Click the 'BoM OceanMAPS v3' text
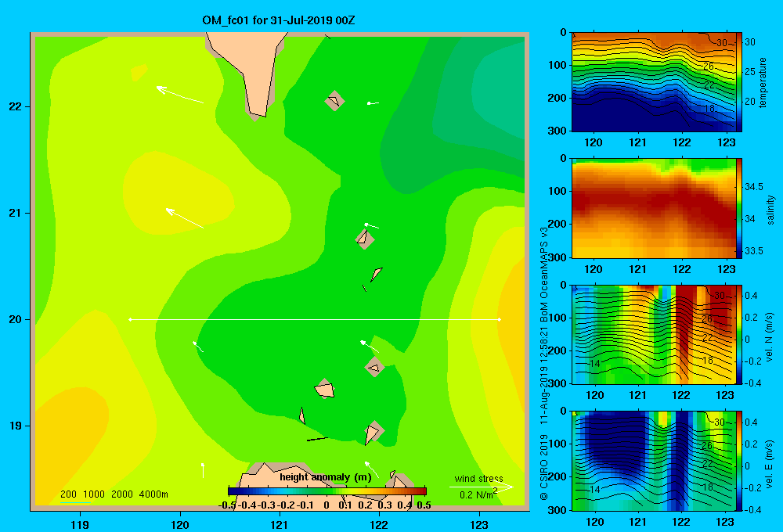This screenshot has height=532, width=783. pos(544,274)
